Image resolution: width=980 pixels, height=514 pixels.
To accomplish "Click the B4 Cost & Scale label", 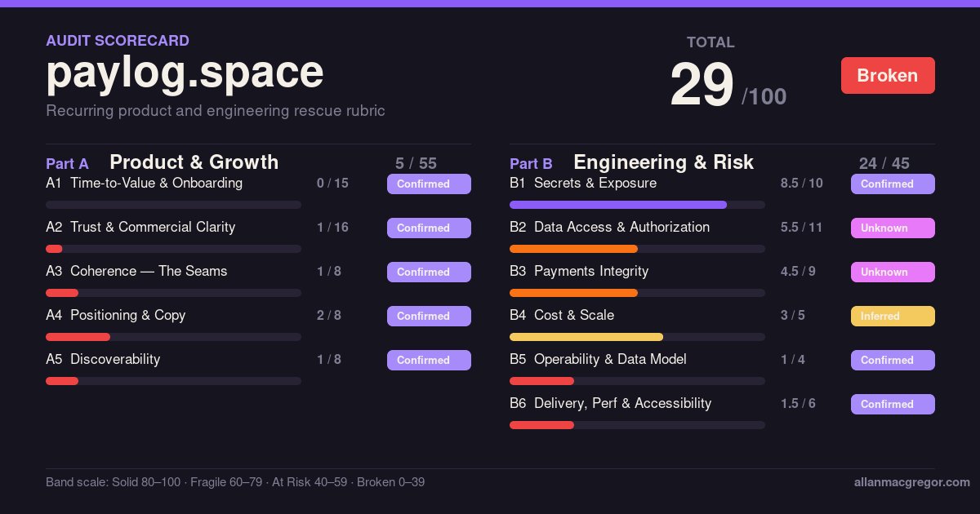I will coord(562,316).
